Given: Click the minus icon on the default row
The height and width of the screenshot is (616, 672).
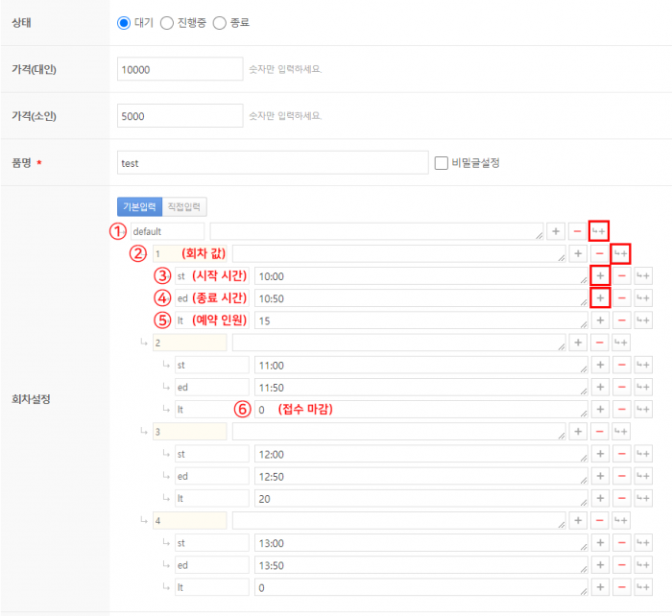Looking at the screenshot, I should [x=577, y=231].
